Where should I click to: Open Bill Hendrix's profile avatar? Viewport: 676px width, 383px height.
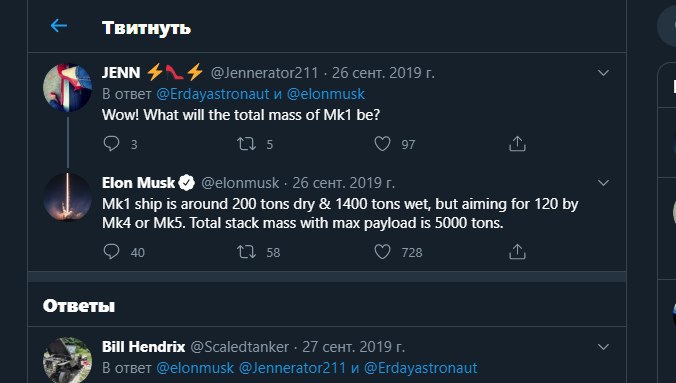(67, 361)
